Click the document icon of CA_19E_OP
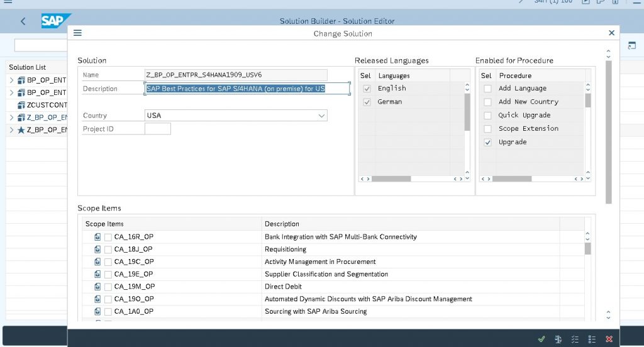 97,274
